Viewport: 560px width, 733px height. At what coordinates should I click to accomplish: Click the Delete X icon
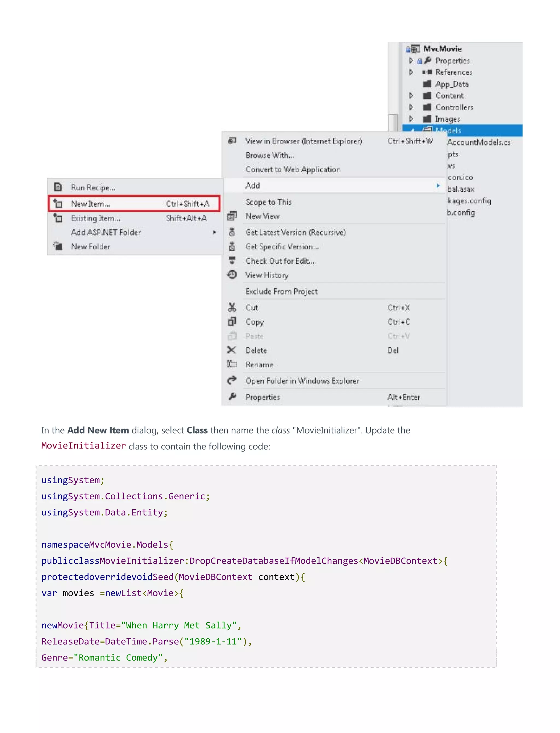point(232,350)
